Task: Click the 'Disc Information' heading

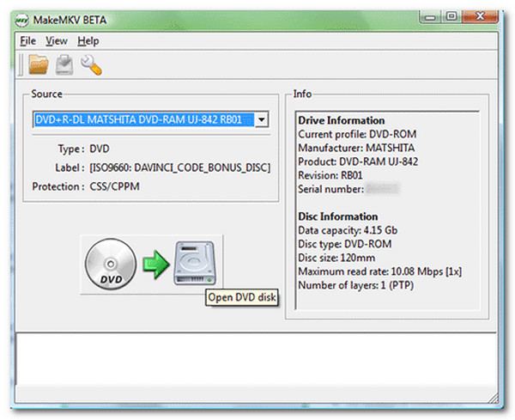Action: (x=337, y=216)
